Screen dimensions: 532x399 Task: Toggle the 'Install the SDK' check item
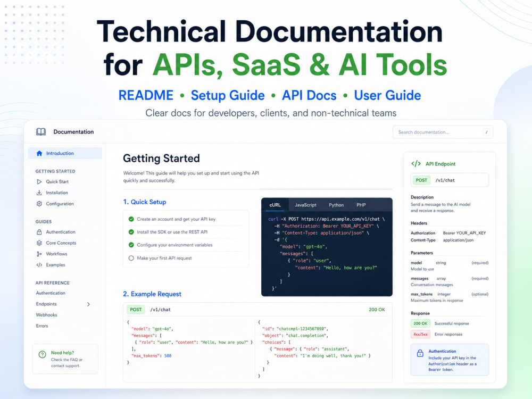(x=131, y=232)
